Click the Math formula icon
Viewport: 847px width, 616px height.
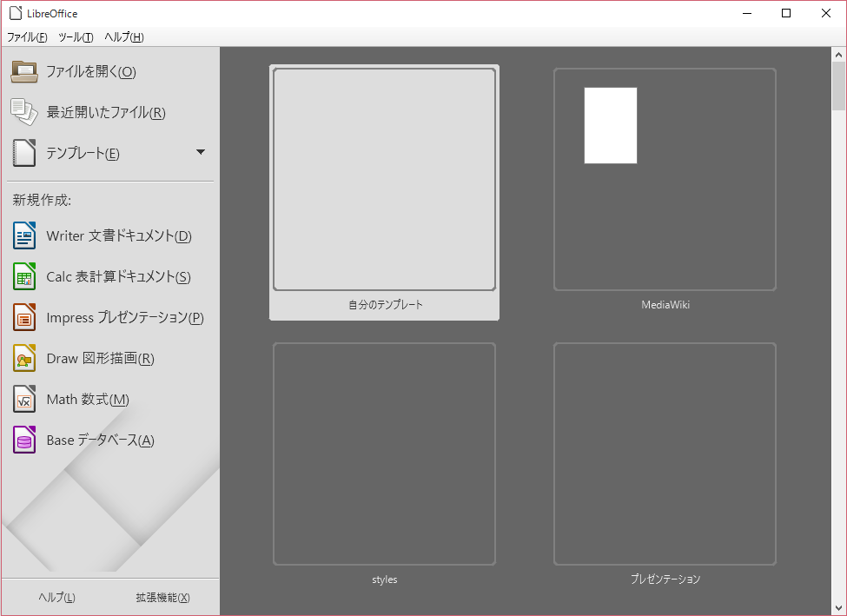(x=24, y=400)
